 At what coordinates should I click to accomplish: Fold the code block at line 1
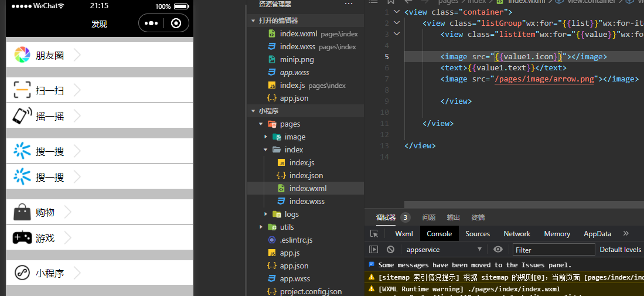click(396, 12)
